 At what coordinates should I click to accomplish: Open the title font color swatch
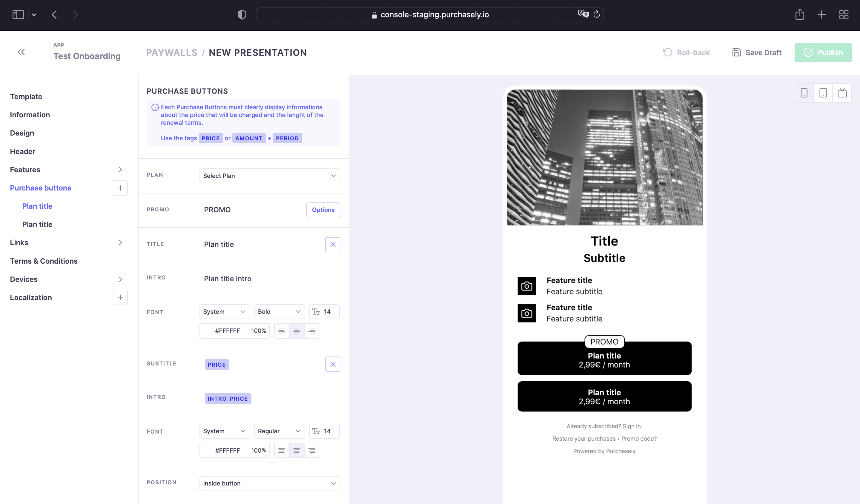207,331
